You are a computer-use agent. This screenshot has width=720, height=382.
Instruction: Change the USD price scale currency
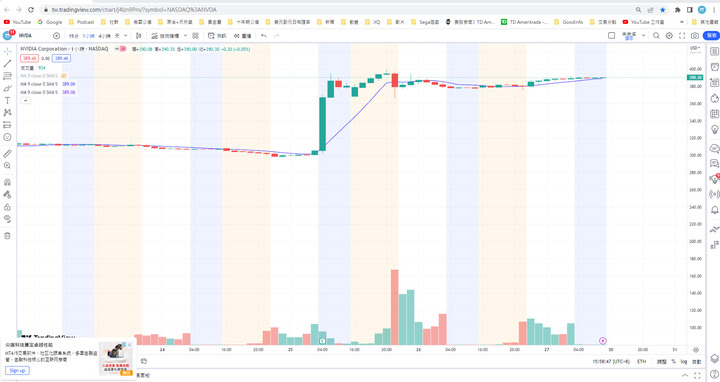pos(695,48)
